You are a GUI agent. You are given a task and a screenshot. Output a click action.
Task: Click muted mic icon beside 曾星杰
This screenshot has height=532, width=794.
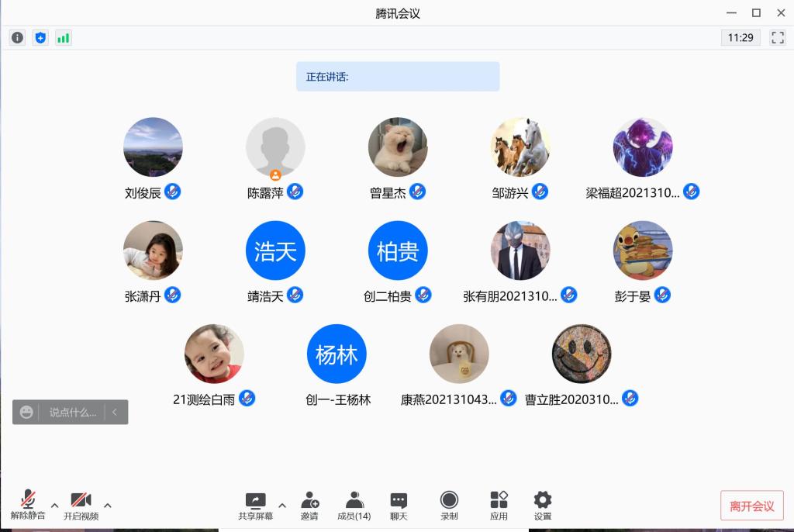coord(418,192)
